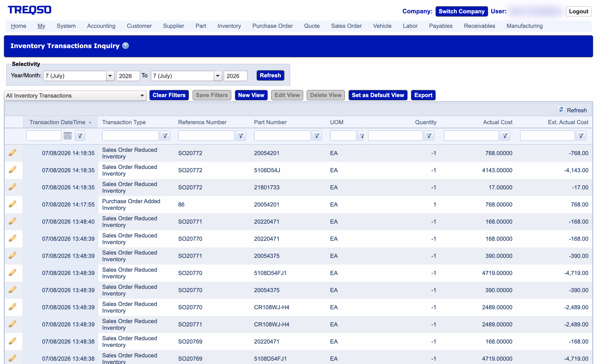
Task: Edit SO20771 row for part CR108WJ-H4
Action: (13, 324)
